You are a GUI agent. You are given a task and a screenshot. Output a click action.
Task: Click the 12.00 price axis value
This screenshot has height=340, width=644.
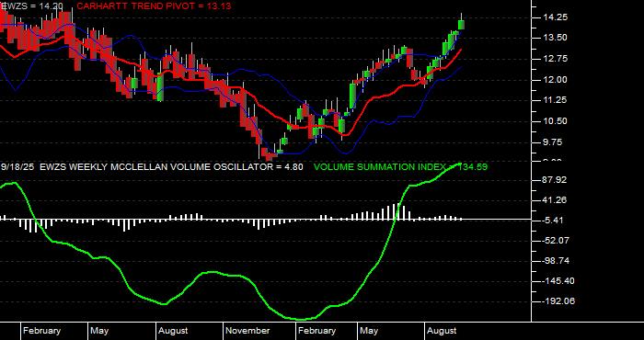coord(555,80)
